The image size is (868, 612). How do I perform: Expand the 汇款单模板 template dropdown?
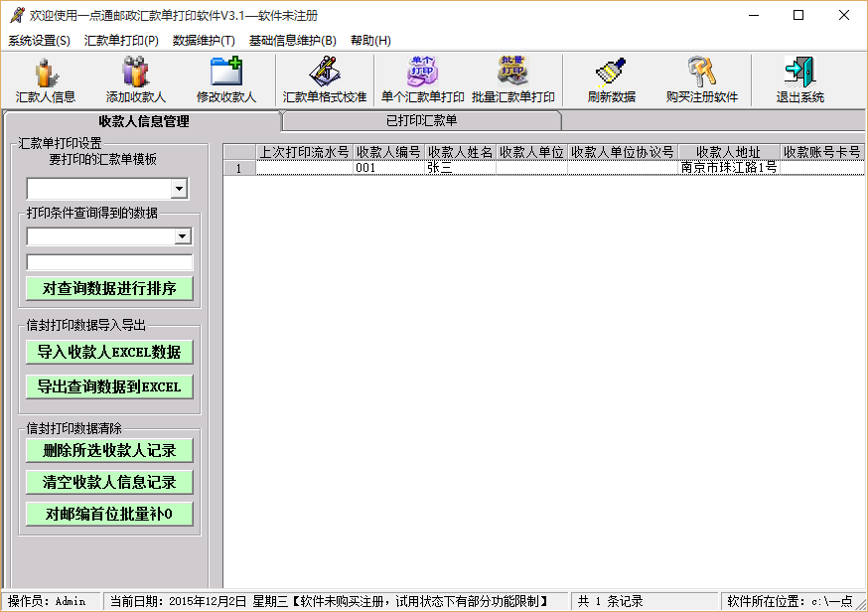pyautogui.click(x=179, y=189)
